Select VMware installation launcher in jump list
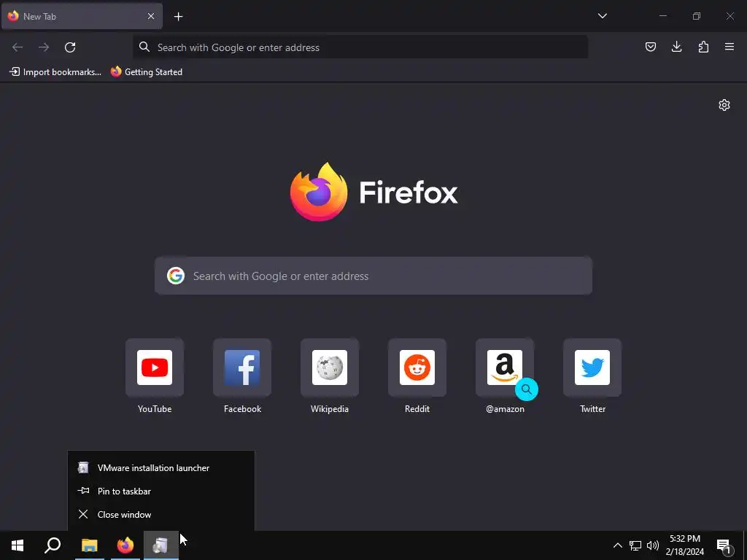This screenshot has width=747, height=560. pyautogui.click(x=161, y=467)
